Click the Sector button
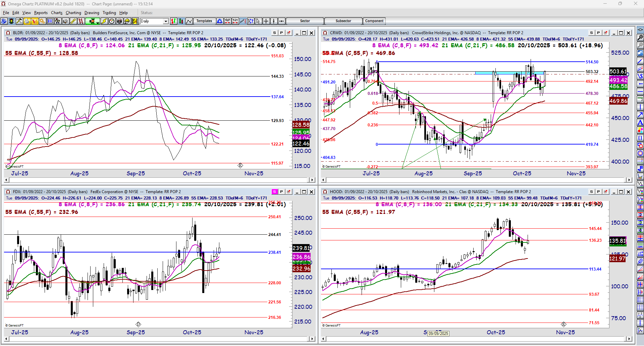644x346 pixels. pyautogui.click(x=305, y=21)
